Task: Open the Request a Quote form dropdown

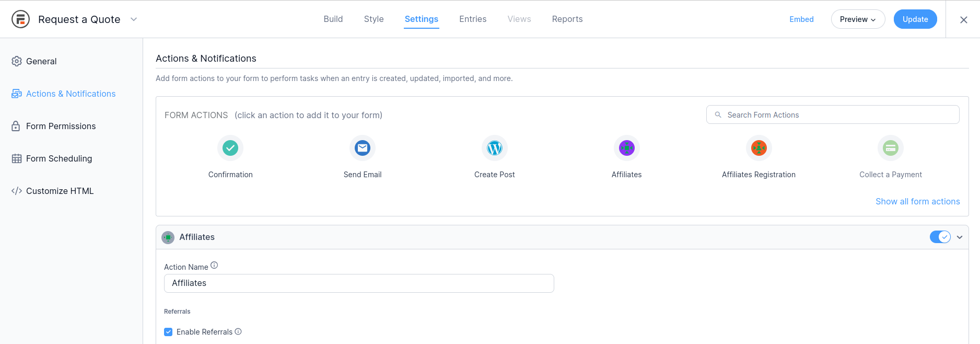Action: (134, 19)
